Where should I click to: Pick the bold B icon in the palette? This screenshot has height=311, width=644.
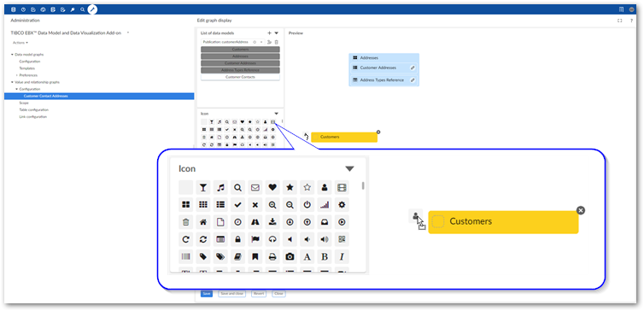(x=325, y=257)
